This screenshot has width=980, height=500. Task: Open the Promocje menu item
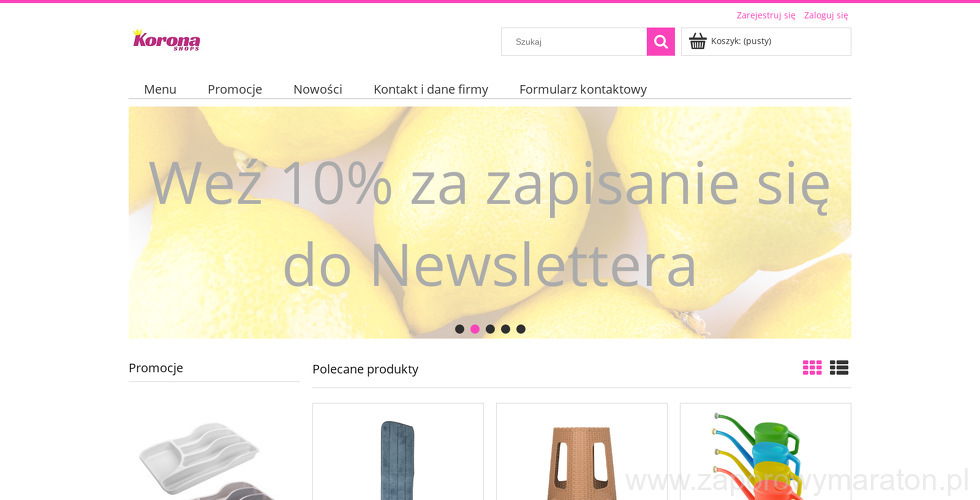pyautogui.click(x=235, y=89)
